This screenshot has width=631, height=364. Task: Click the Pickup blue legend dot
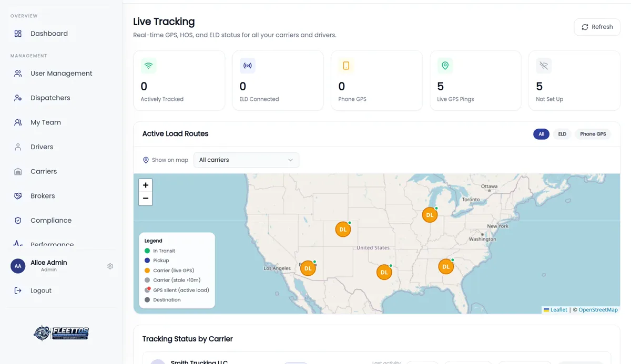click(147, 261)
